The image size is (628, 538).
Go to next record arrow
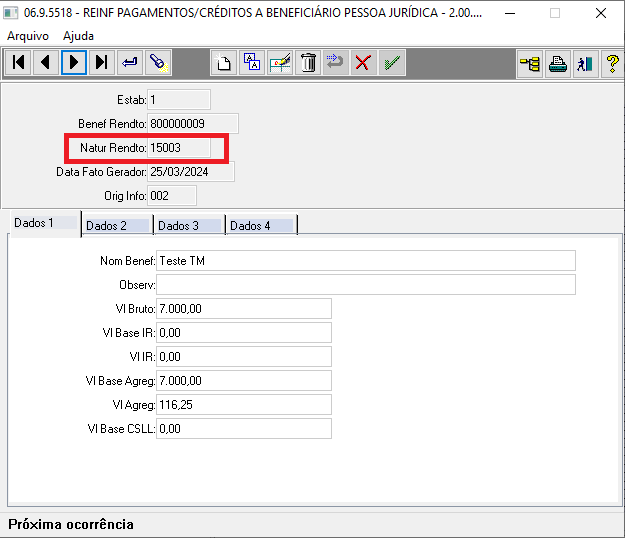(74, 62)
